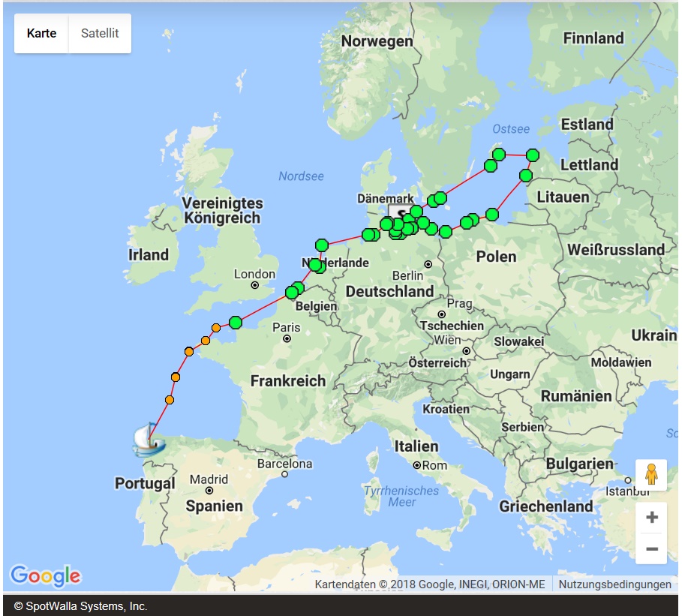
Task: Switch to the Karte map view
Action: click(41, 34)
